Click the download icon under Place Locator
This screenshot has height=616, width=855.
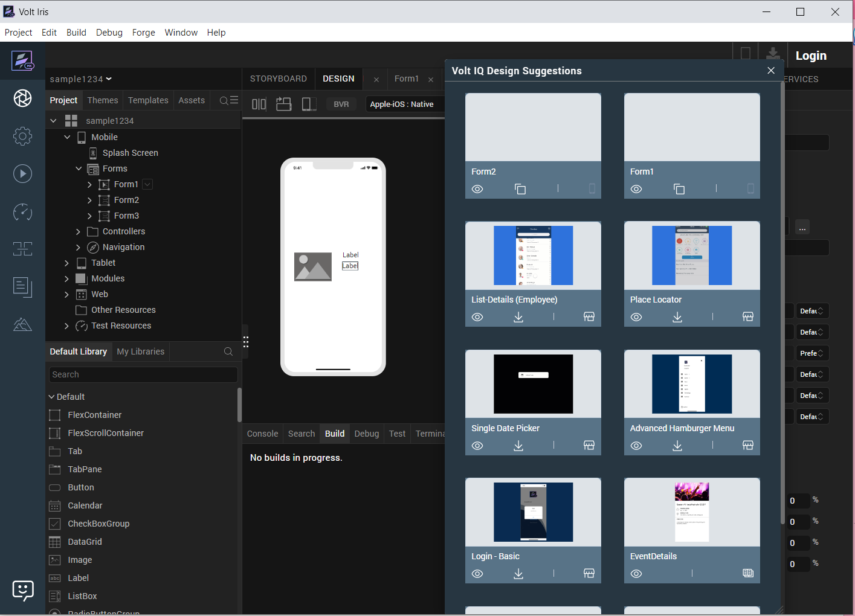(677, 317)
